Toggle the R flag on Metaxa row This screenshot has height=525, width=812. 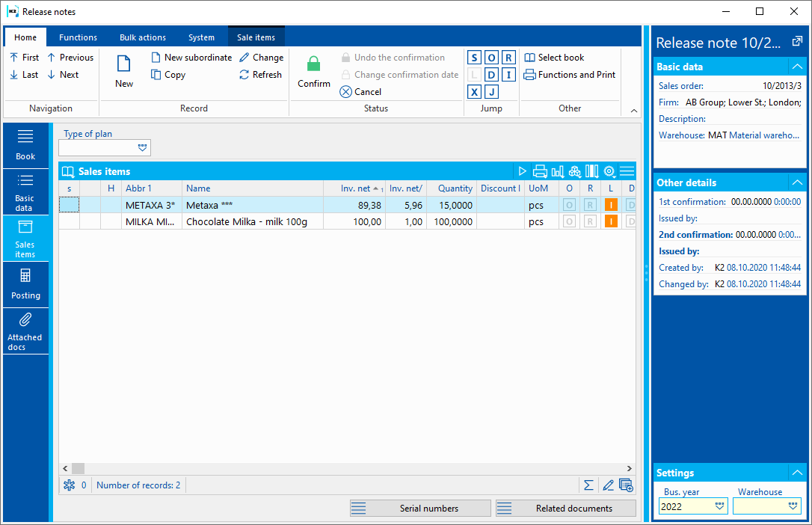pyautogui.click(x=590, y=205)
